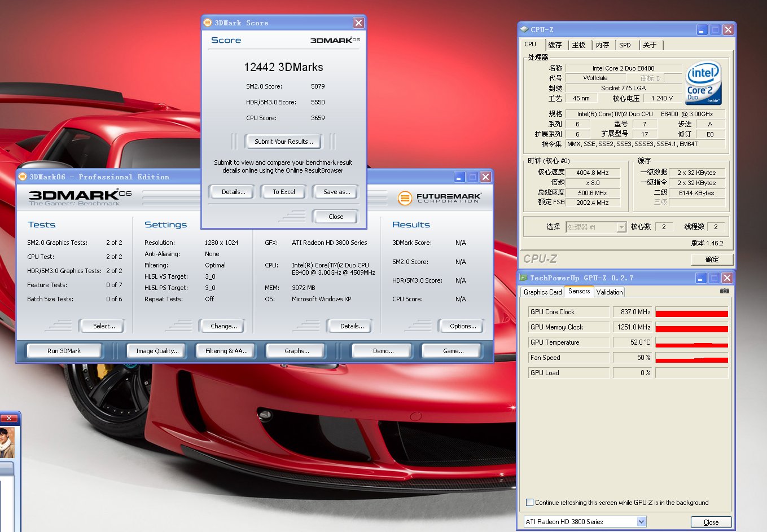This screenshot has width=767, height=532.
Task: Click the GPU-Z camera screenshot icon
Action: pyautogui.click(x=724, y=291)
